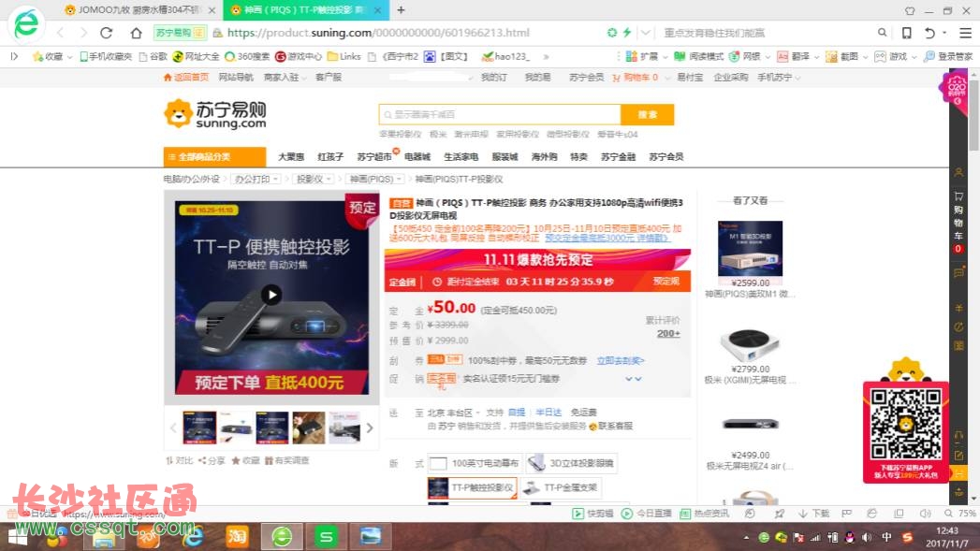Click the 淘 Taobao taskbar icon
980x551 pixels.
[237, 536]
